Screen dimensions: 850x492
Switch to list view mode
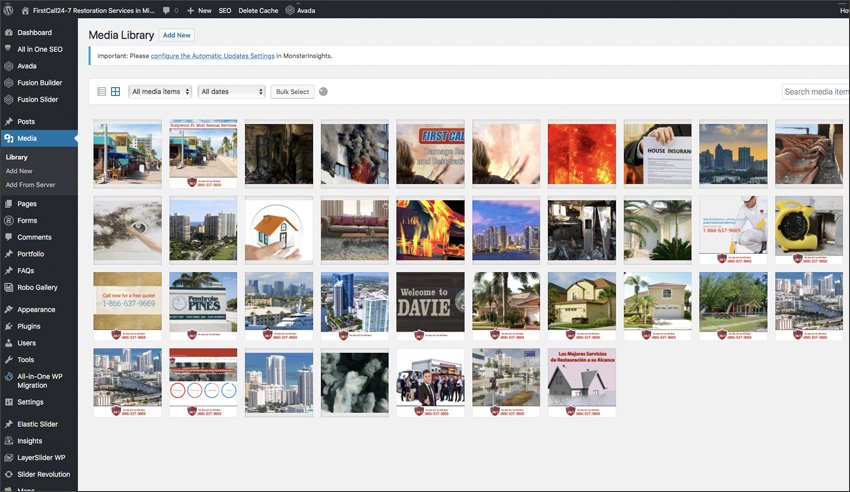point(101,92)
